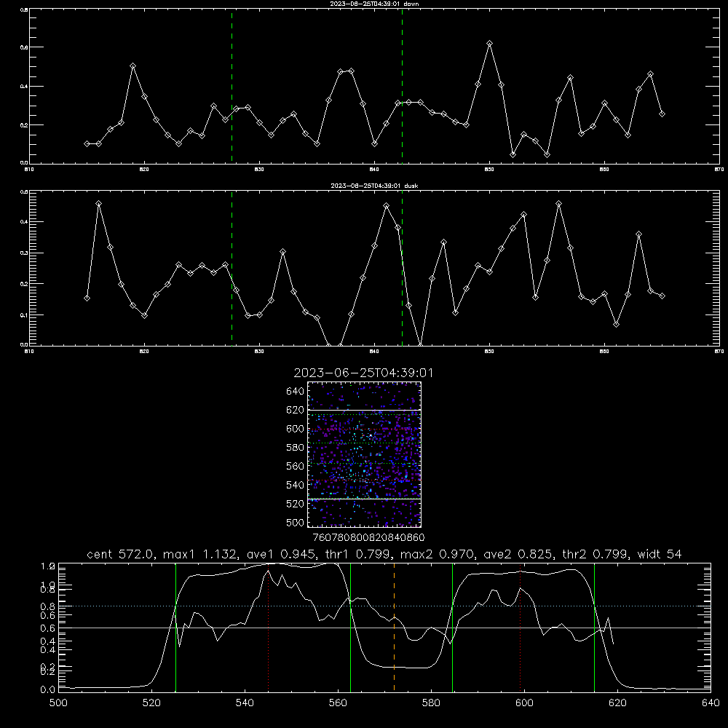Click the right green dashed line in the dawn plot
This screenshot has width=728, height=728.
[402, 87]
